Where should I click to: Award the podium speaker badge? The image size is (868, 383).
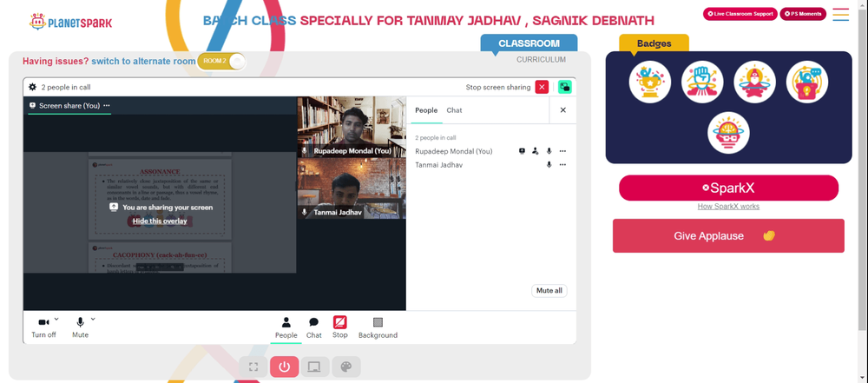pyautogui.click(x=807, y=82)
